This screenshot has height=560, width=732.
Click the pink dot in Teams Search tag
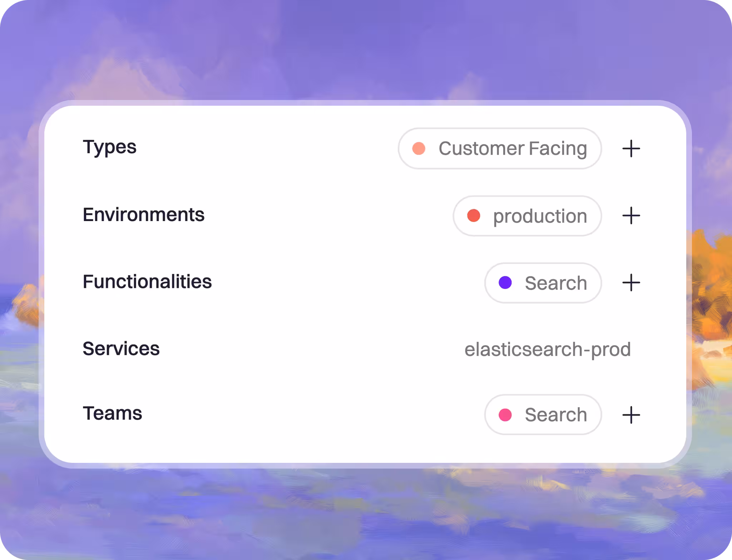(x=505, y=415)
